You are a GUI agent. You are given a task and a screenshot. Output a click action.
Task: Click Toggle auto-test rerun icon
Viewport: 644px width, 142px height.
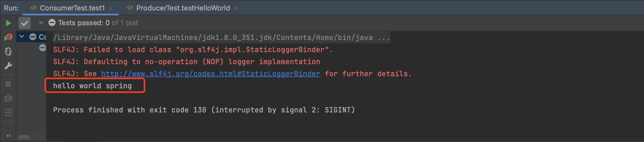tap(8, 52)
